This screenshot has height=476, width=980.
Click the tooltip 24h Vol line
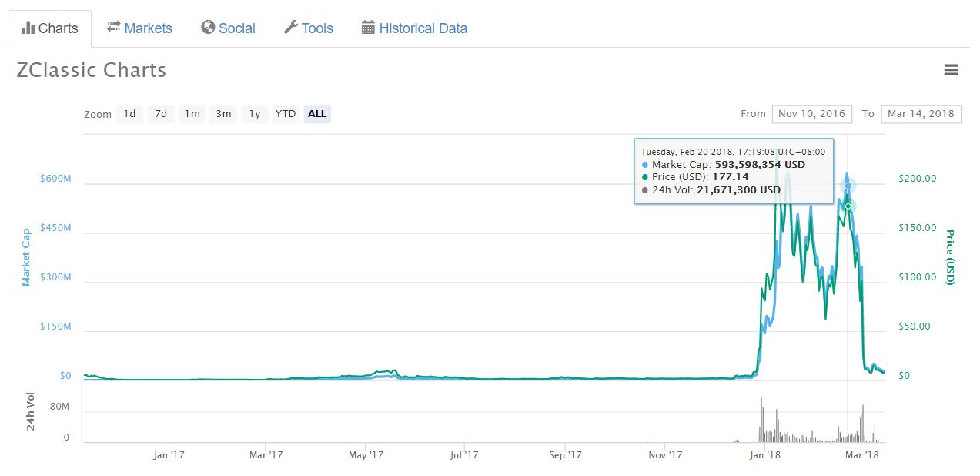tap(711, 190)
